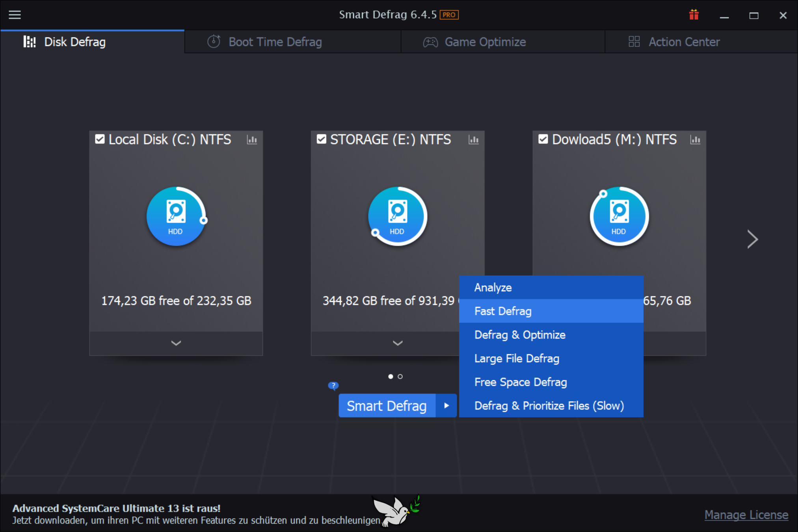Select Defrag & Prioritize Files (Slow)
The height and width of the screenshot is (532, 798).
tap(551, 406)
